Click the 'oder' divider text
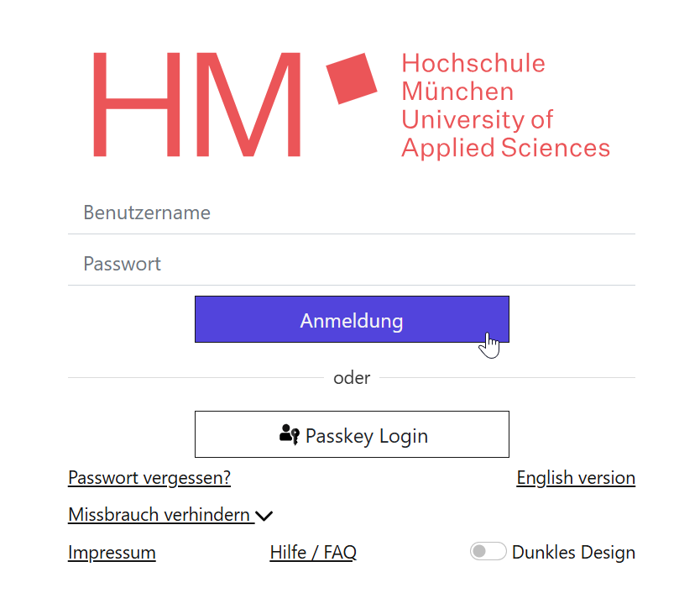The width and height of the screenshot is (700, 609). point(352,378)
